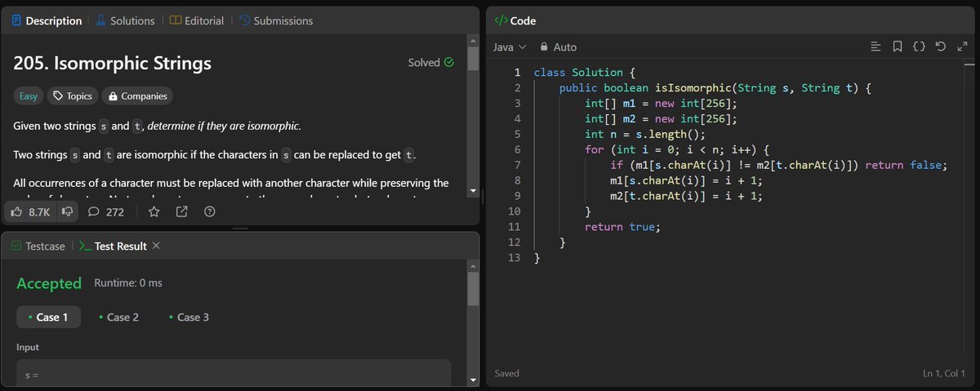Click the thumbs up like icon
980x391 pixels.
(x=16, y=212)
